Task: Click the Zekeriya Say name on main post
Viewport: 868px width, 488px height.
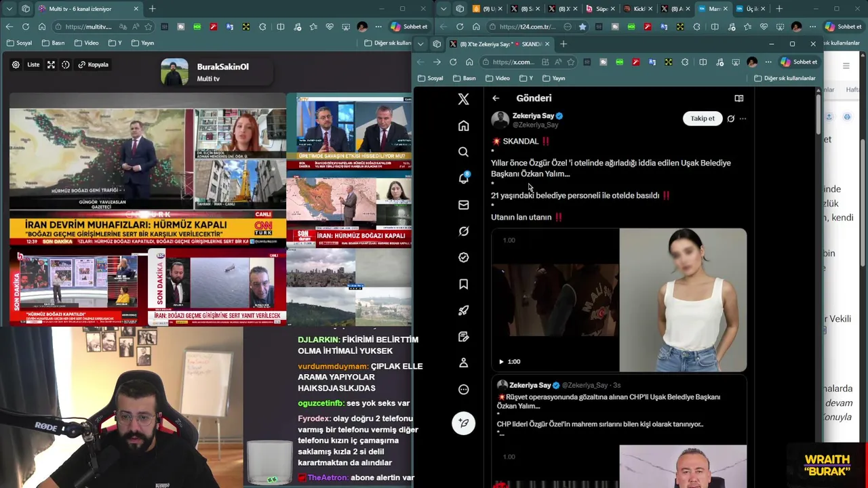Action: pyautogui.click(x=533, y=116)
